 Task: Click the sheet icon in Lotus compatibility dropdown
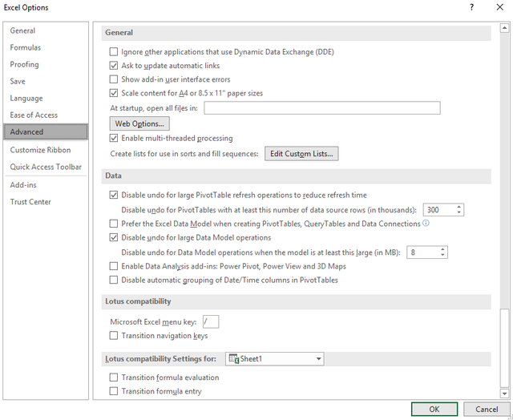(x=233, y=359)
